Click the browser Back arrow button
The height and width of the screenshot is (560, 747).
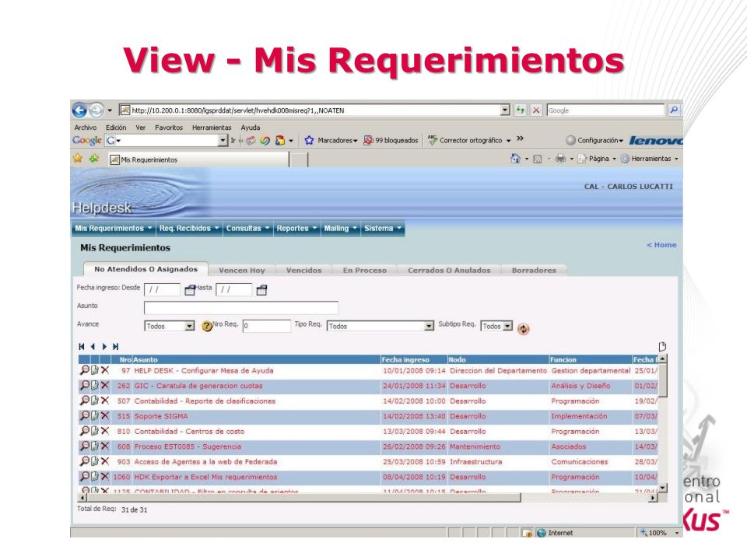tap(79, 110)
